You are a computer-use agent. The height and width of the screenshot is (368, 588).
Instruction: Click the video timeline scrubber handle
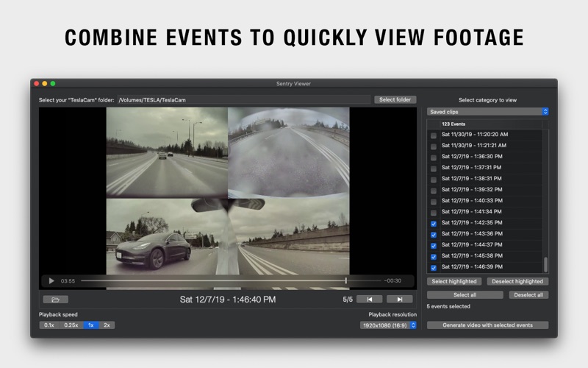(345, 280)
